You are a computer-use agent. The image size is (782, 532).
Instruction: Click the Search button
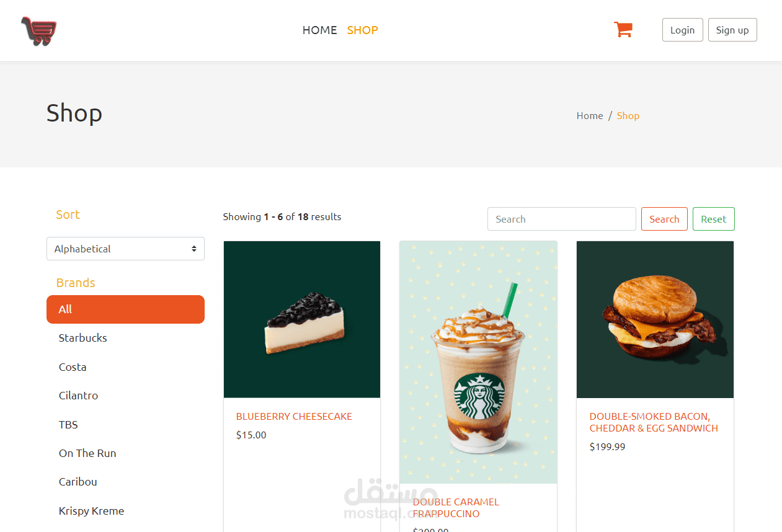(x=664, y=219)
